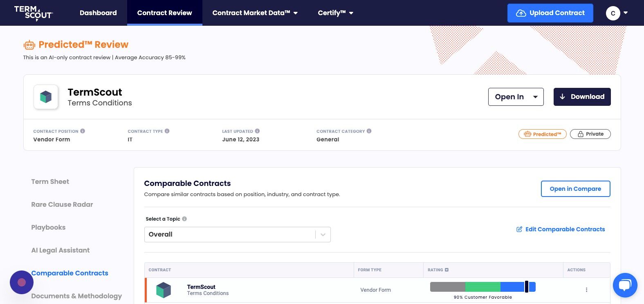Open the chat support widget

coord(625,285)
